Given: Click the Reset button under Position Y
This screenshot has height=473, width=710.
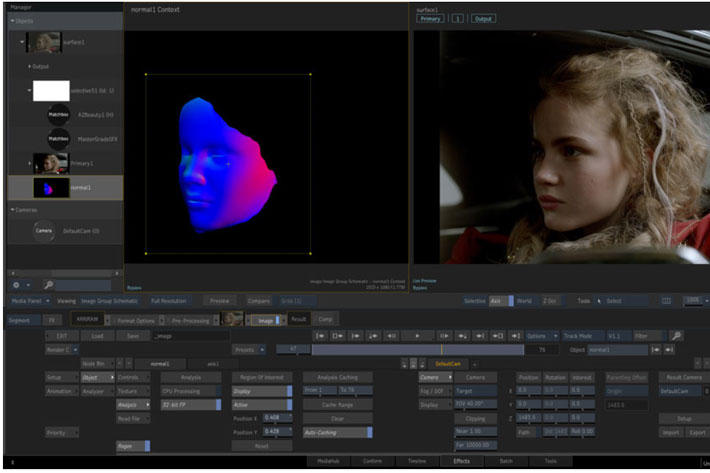Looking at the screenshot, I should tap(262, 446).
